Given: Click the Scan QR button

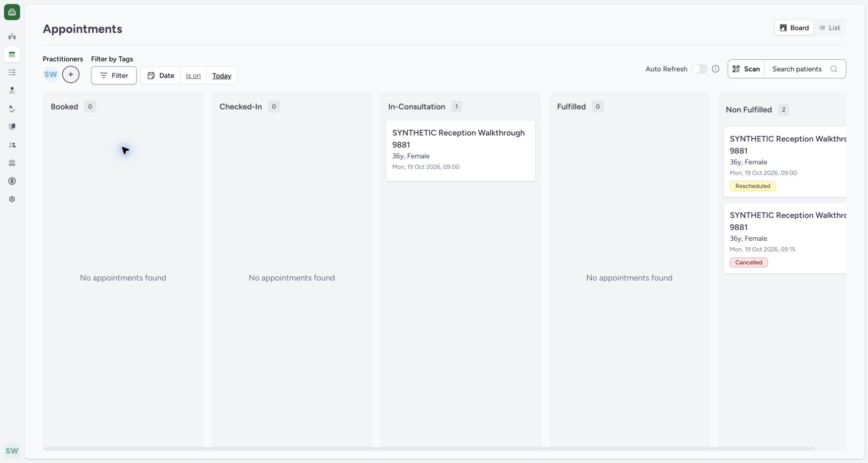Looking at the screenshot, I should pyautogui.click(x=746, y=69).
